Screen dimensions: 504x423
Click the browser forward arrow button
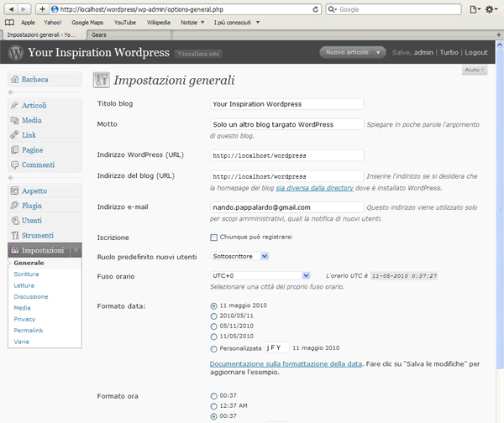(x=24, y=9)
